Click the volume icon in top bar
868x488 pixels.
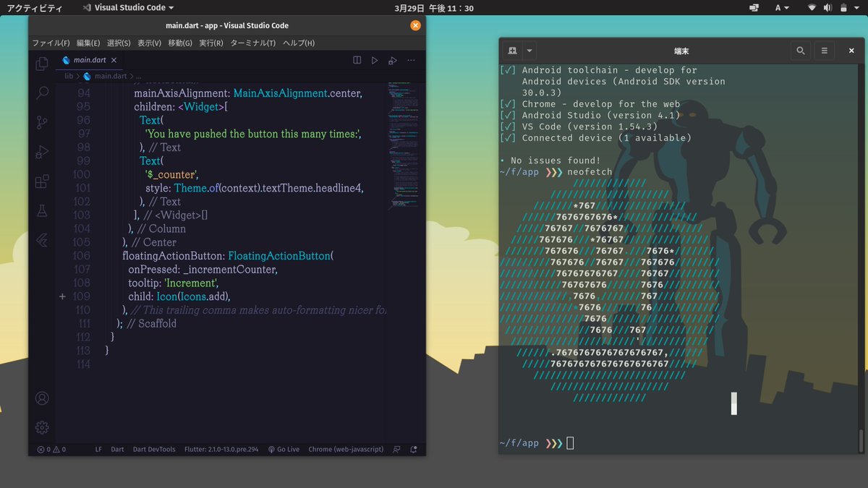point(827,8)
